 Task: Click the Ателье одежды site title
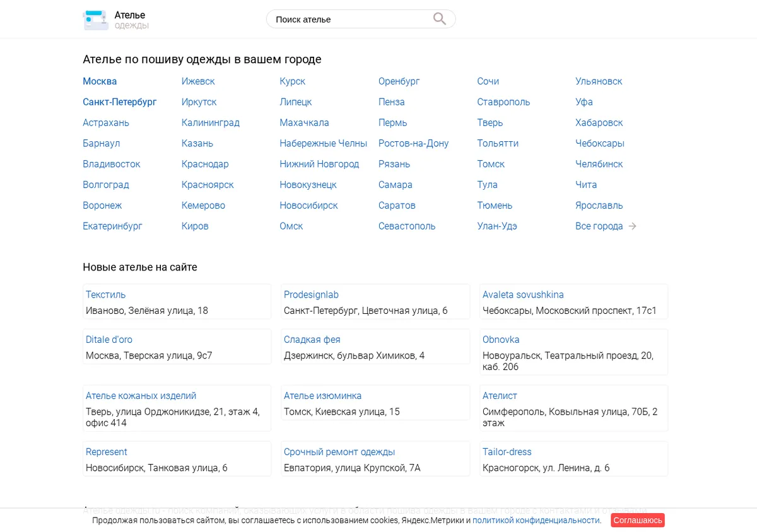(x=131, y=20)
